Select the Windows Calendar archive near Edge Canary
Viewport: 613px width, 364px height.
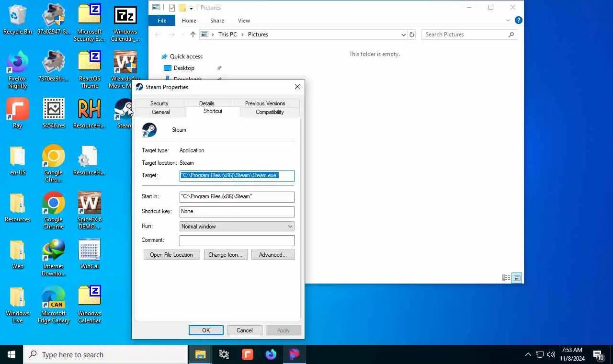click(90, 305)
